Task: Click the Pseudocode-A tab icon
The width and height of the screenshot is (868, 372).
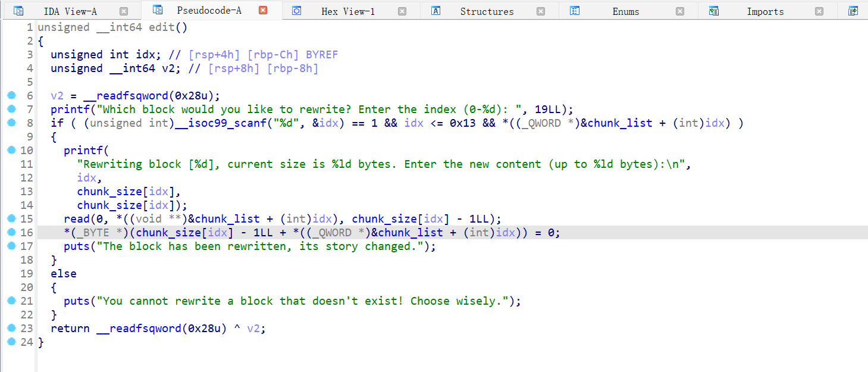Action: coord(158,10)
